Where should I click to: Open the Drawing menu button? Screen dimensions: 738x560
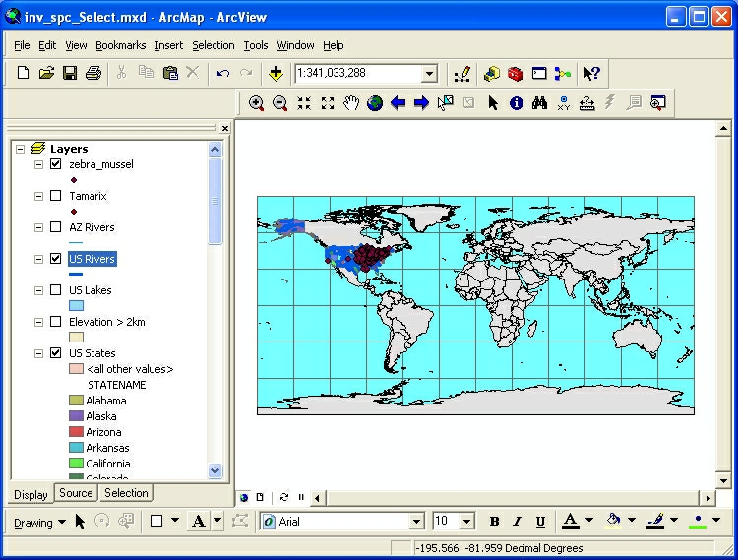point(39,522)
